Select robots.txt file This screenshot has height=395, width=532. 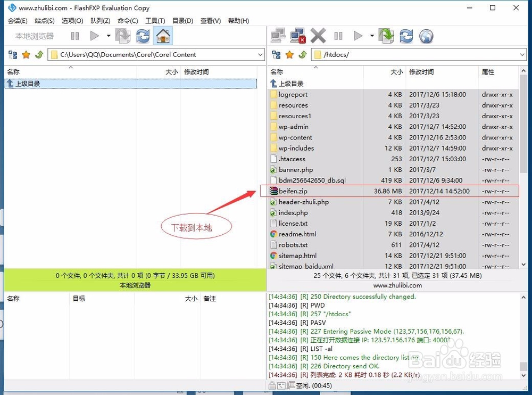pyautogui.click(x=393, y=245)
